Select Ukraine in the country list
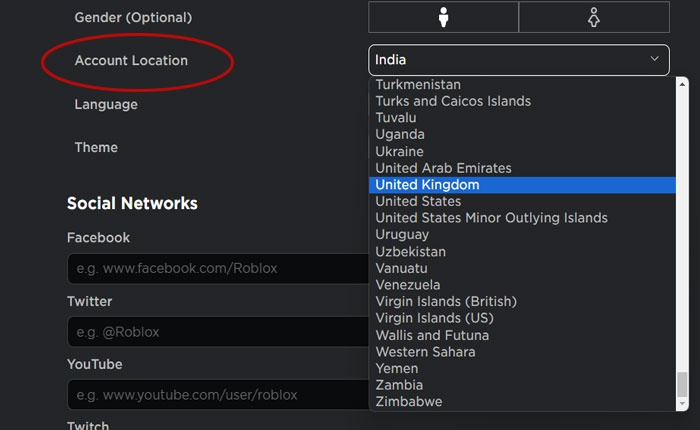 pyautogui.click(x=399, y=151)
